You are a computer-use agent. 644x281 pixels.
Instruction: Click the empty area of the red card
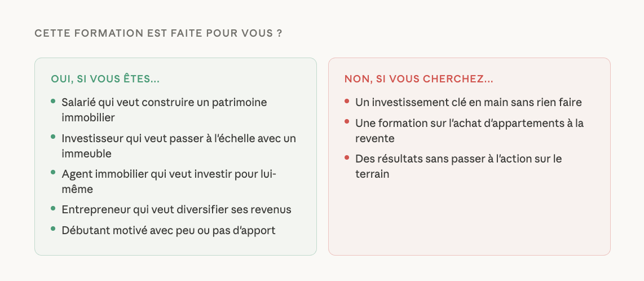(469, 220)
